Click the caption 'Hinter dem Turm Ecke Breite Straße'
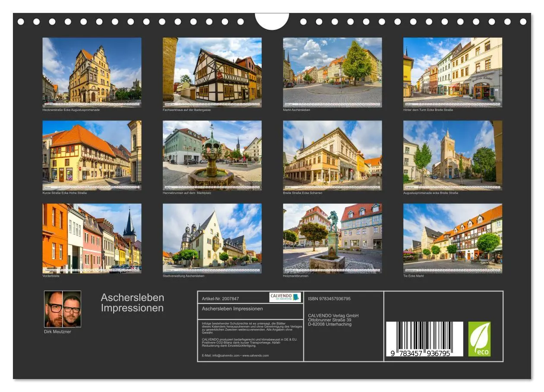This screenshot has width=544, height=392. click(428, 110)
